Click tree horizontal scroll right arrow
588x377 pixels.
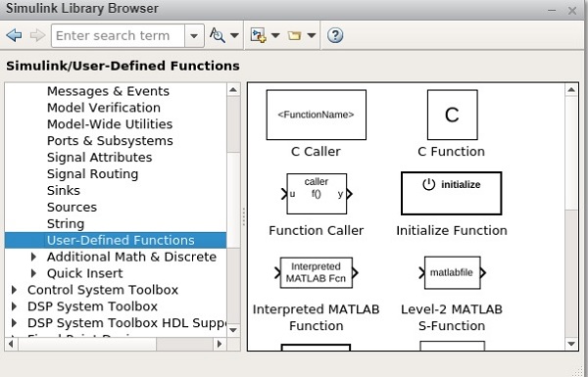click(x=220, y=344)
